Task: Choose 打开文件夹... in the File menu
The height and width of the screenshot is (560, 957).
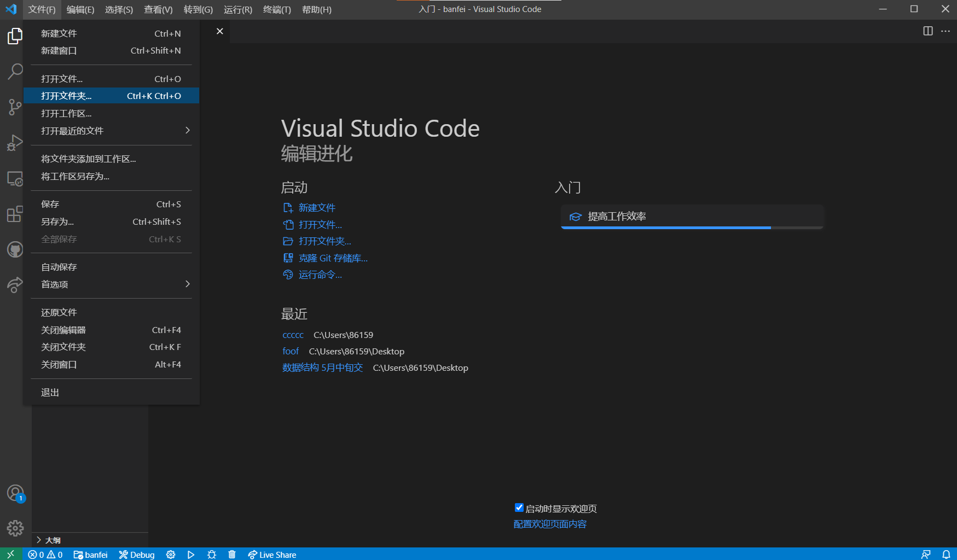Action: pos(111,96)
